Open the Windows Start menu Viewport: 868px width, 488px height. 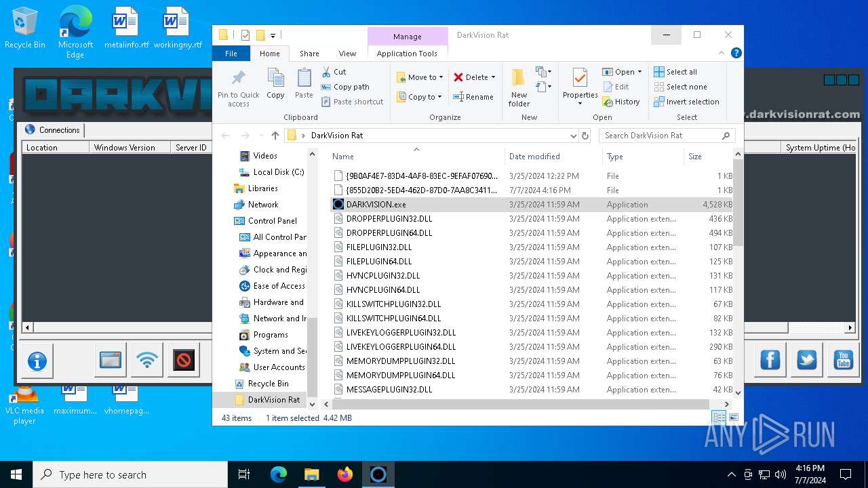(x=16, y=474)
